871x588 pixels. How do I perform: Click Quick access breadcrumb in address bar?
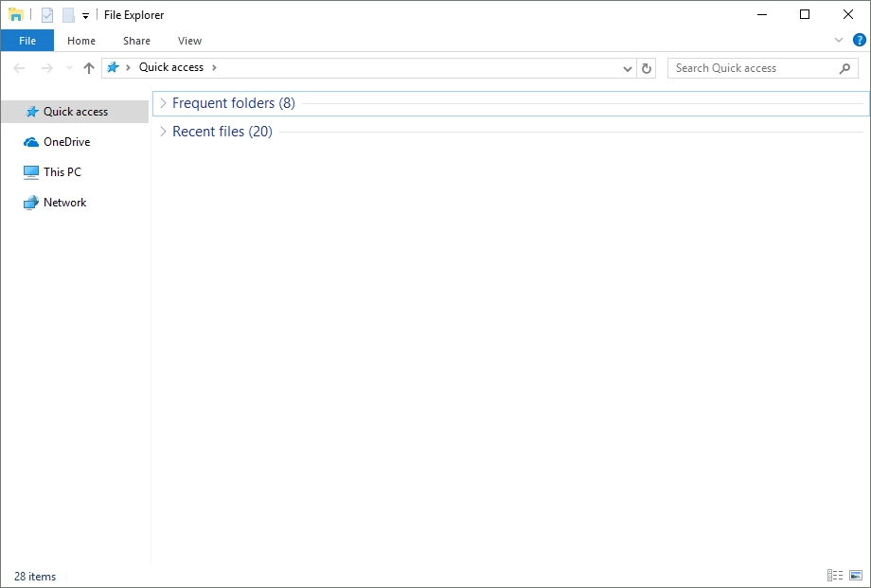[x=171, y=67]
